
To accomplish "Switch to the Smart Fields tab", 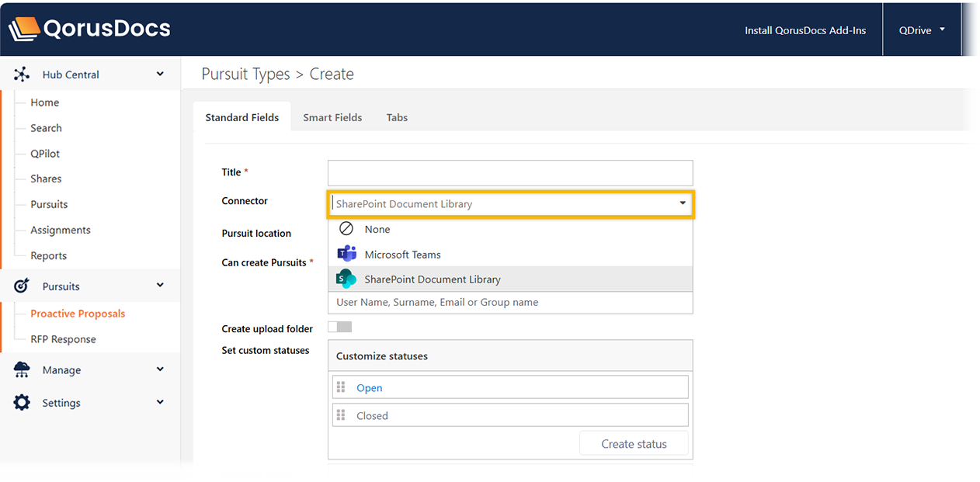I will (x=332, y=118).
